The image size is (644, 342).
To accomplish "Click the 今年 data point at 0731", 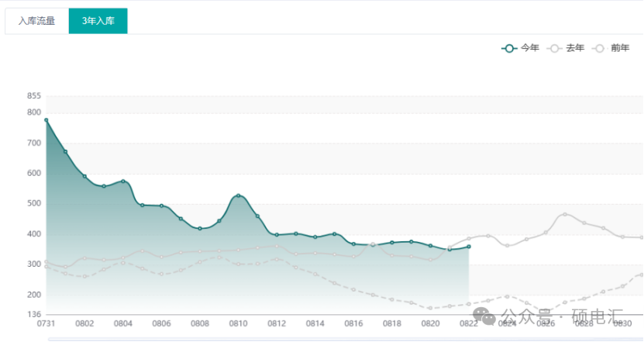I will [x=46, y=120].
